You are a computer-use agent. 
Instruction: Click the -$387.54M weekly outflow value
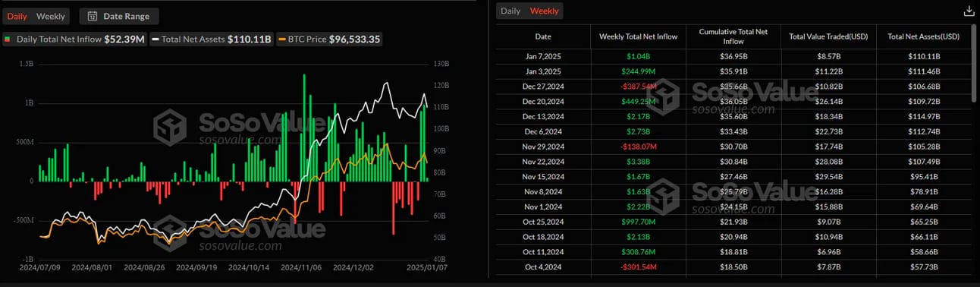638,87
